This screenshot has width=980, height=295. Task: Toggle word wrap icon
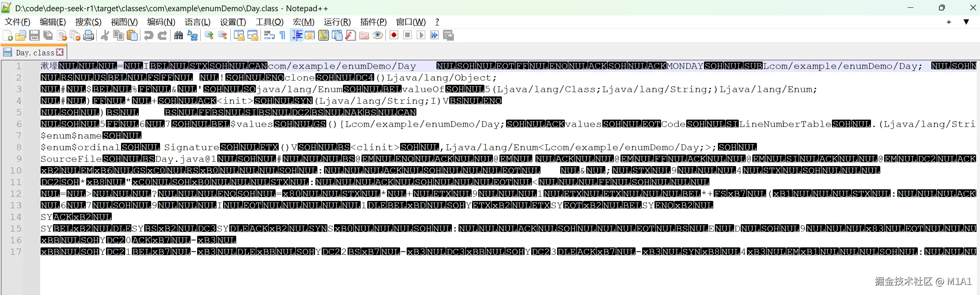point(269,36)
